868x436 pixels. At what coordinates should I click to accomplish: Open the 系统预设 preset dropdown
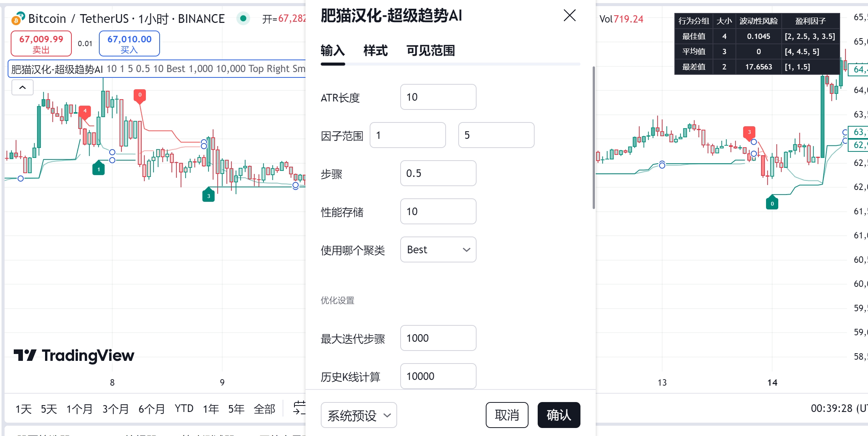(x=359, y=415)
